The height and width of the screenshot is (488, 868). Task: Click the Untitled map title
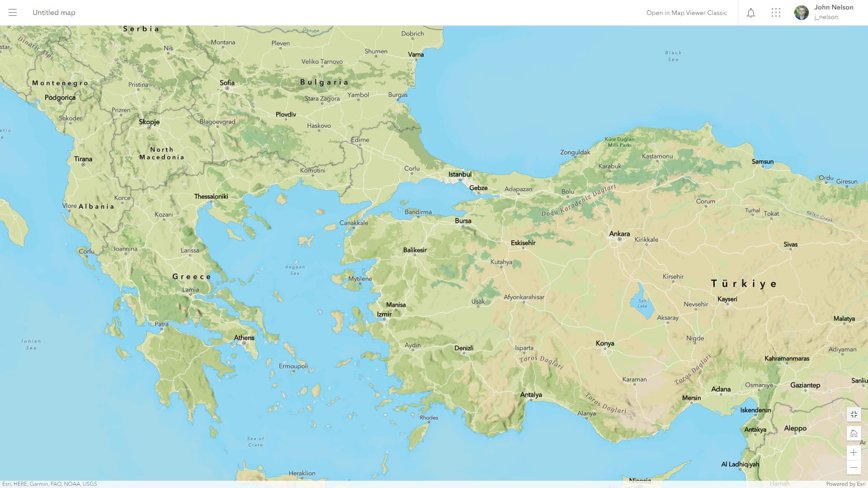[54, 13]
